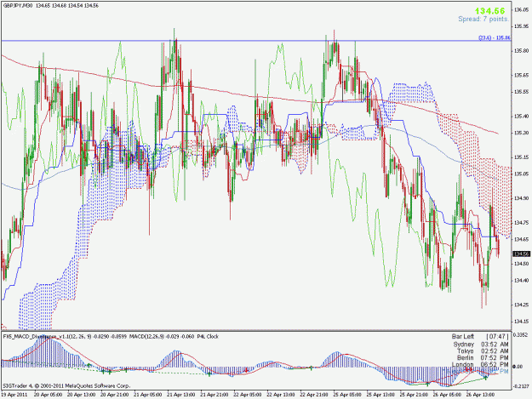Viewport: 532px width, 399px height.
Task: Click the 19 Apr 2011 date label
Action: [14, 395]
